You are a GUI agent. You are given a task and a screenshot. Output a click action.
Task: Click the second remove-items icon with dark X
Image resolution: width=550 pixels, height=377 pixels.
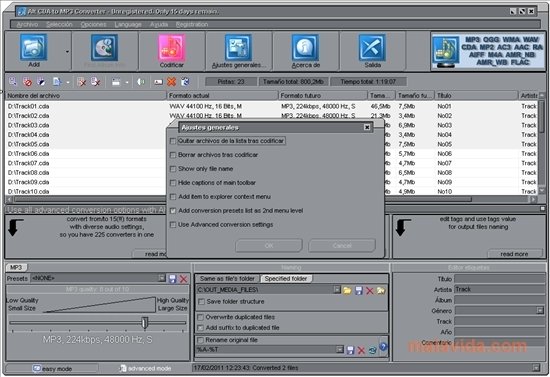95,82
